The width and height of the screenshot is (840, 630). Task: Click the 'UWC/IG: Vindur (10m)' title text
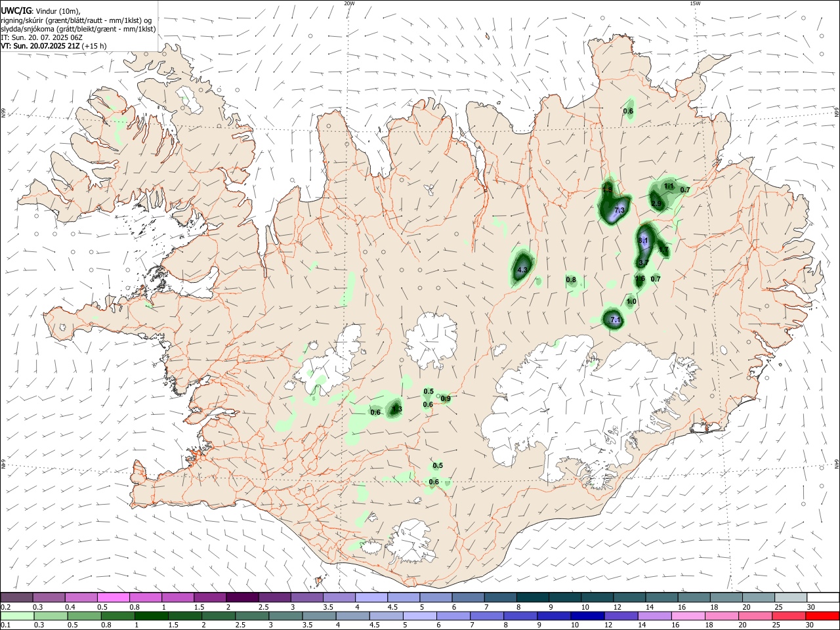[x=41, y=10]
